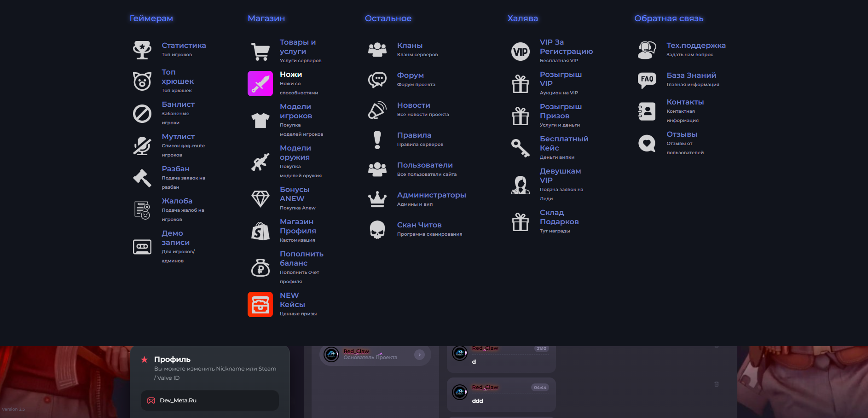868x418 pixels.
Task: Delete the ddd message with trash icon
Action: tap(717, 384)
